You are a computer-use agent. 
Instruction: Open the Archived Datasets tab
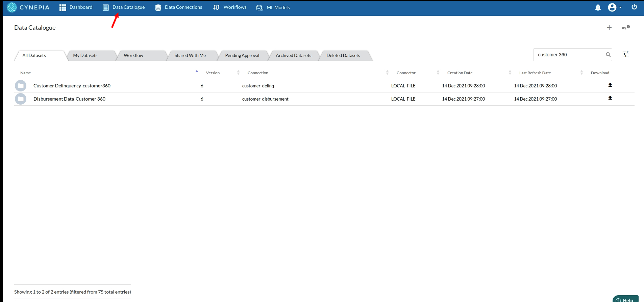point(294,55)
